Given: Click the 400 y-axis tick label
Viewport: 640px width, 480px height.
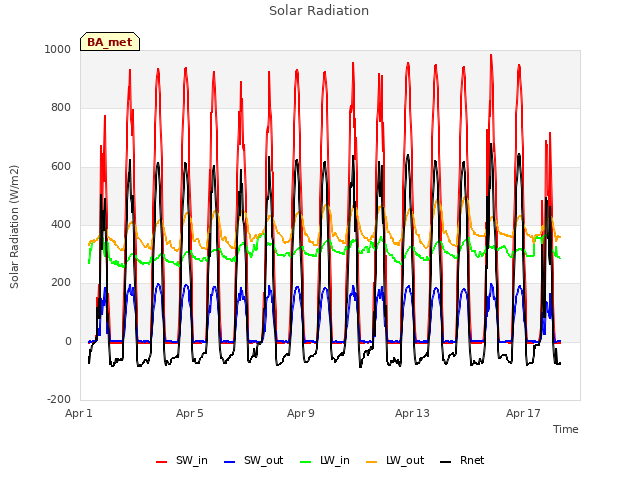Looking at the screenshot, I should coord(61,224).
